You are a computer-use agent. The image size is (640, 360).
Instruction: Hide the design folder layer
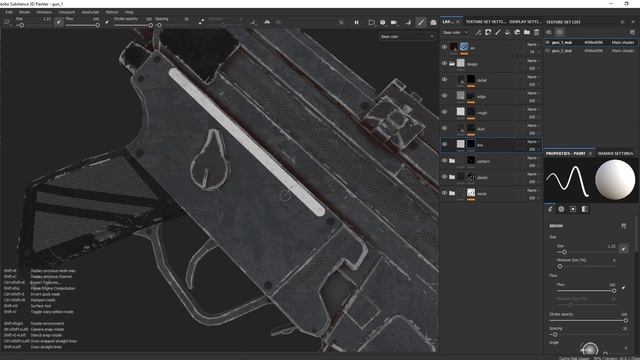pyautogui.click(x=444, y=64)
